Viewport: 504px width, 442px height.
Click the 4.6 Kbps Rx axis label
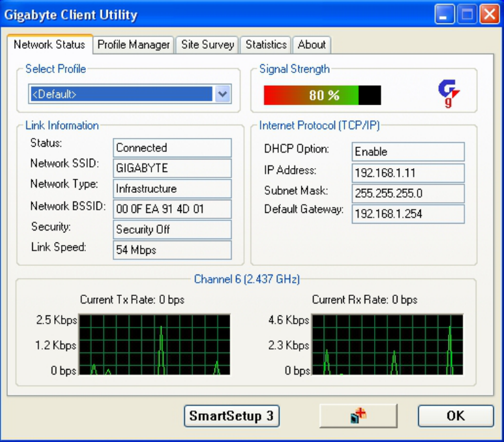point(289,320)
